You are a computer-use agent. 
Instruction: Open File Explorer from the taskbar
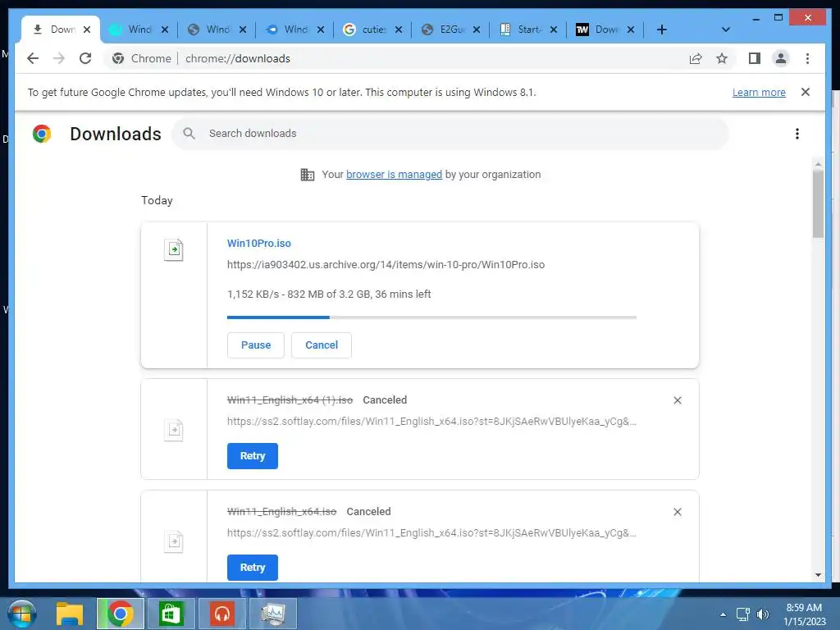[70, 614]
